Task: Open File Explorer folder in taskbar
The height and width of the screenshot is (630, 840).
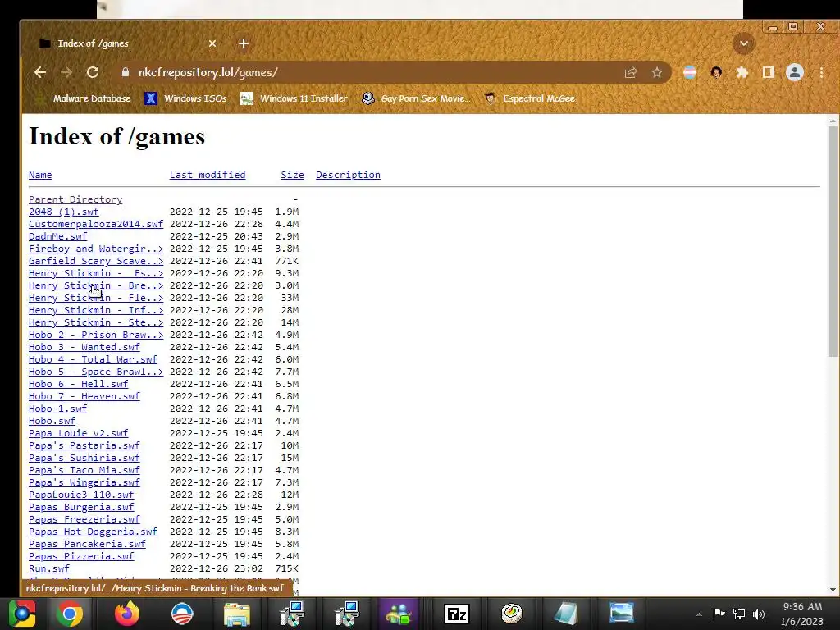Action: coord(237,614)
